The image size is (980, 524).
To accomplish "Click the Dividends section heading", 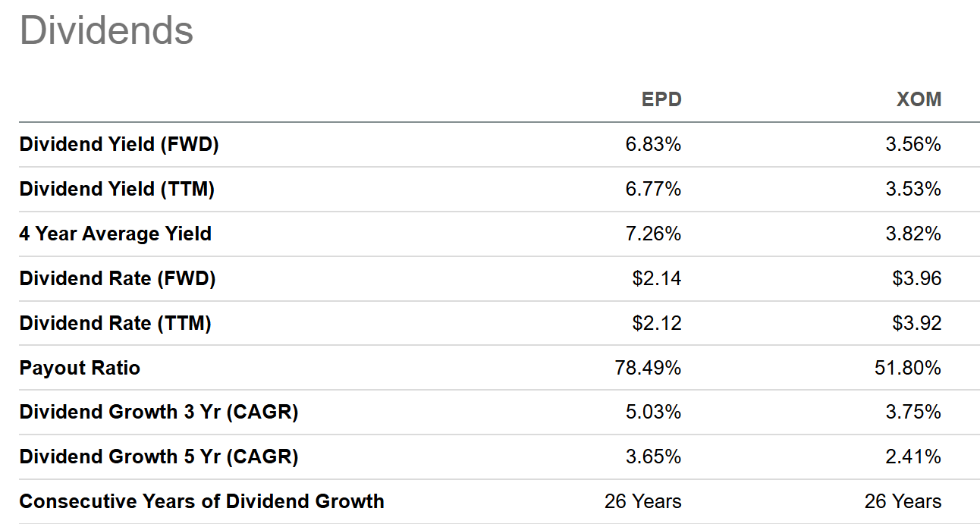I will pos(106,31).
